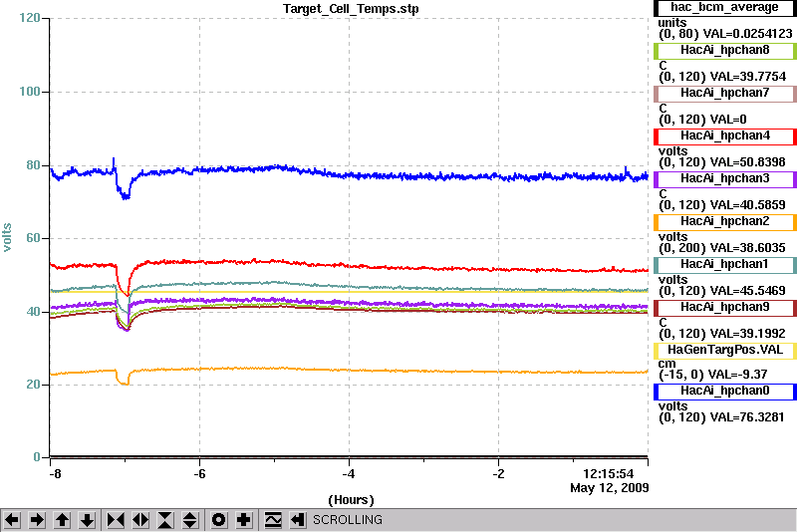Screen dimensions: 797x532
Task: Click the 60 y-axis tick label
Action: click(33, 238)
